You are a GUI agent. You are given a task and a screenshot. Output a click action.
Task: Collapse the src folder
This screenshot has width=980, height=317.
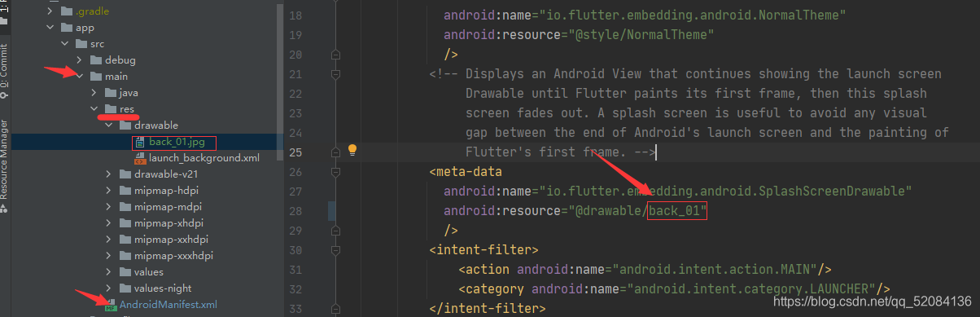[x=65, y=44]
